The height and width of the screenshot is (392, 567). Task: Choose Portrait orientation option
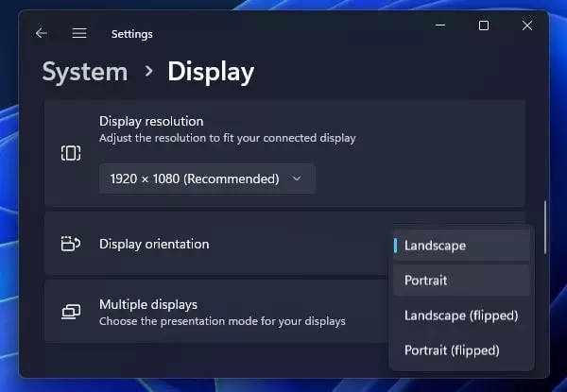point(461,281)
